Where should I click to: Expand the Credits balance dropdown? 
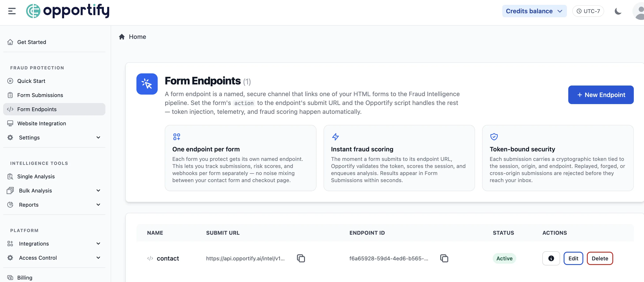click(534, 11)
